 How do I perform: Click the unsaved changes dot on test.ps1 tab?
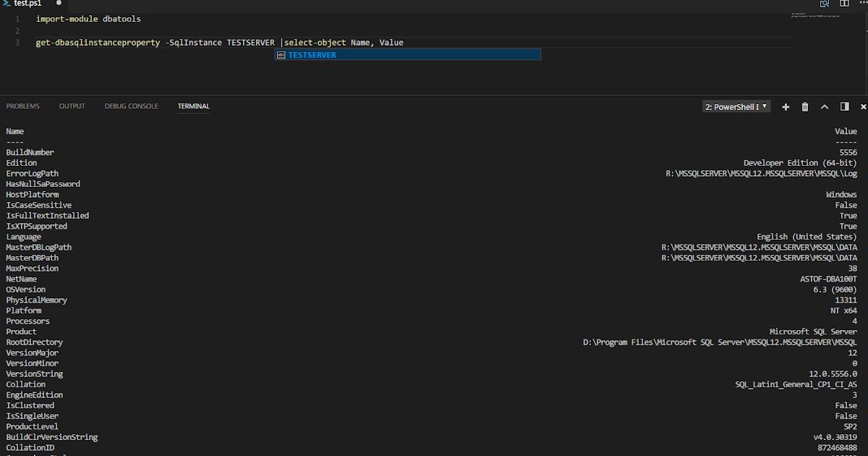(57, 4)
